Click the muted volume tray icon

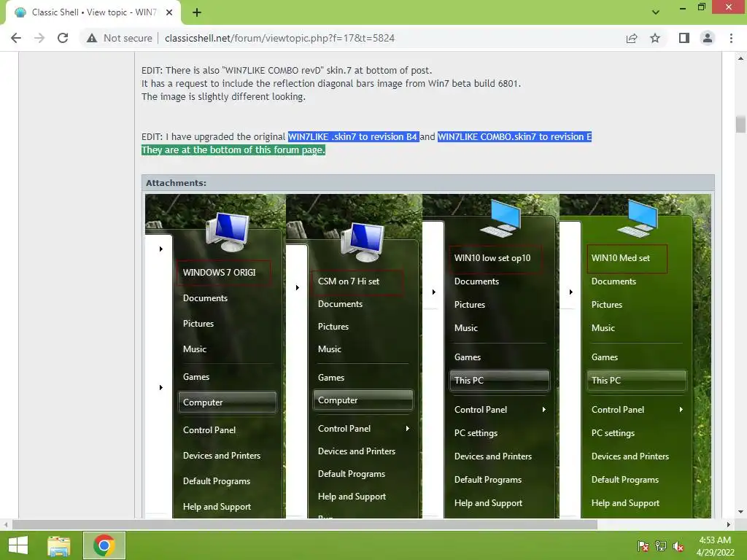pos(678,546)
